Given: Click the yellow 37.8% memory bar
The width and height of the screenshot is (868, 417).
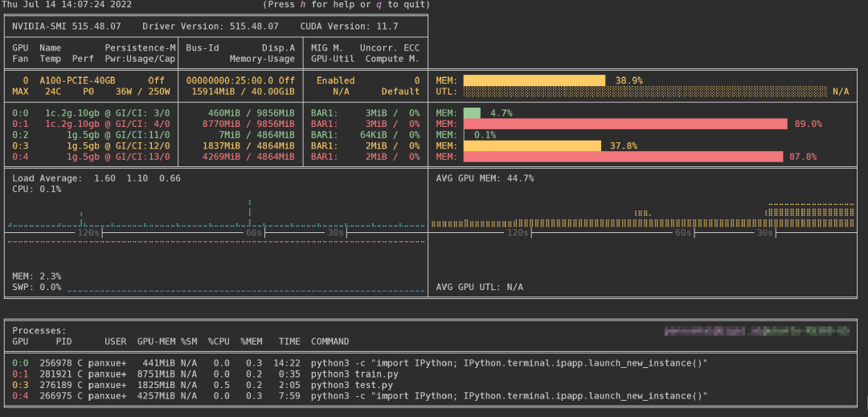Looking at the screenshot, I should click(x=532, y=145).
